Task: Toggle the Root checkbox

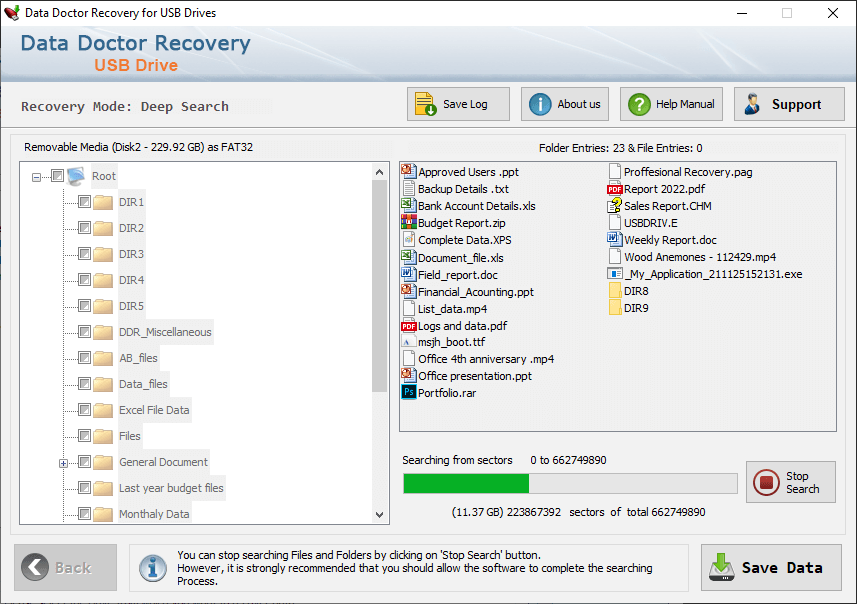Action: pos(57,175)
